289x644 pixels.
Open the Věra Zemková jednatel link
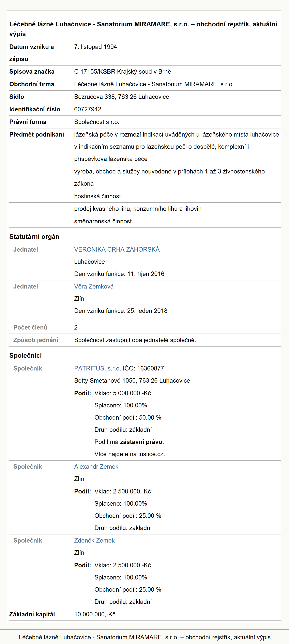94,286
